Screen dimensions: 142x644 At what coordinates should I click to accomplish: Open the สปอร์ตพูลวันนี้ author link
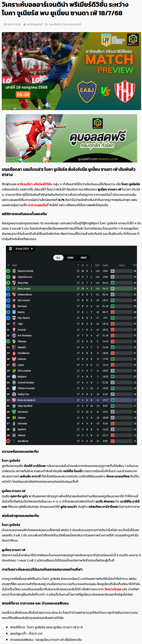pos(34,24)
